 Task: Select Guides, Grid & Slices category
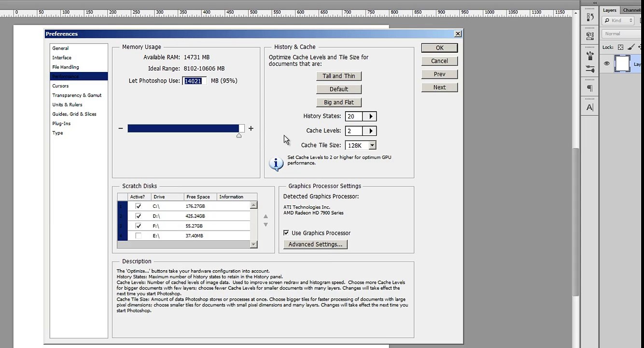(x=74, y=114)
